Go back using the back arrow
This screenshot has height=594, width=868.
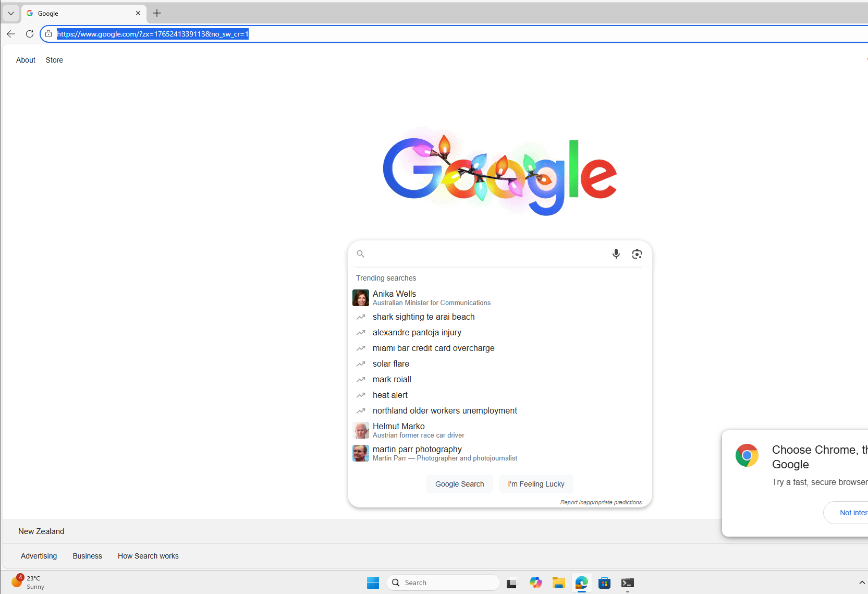(11, 34)
